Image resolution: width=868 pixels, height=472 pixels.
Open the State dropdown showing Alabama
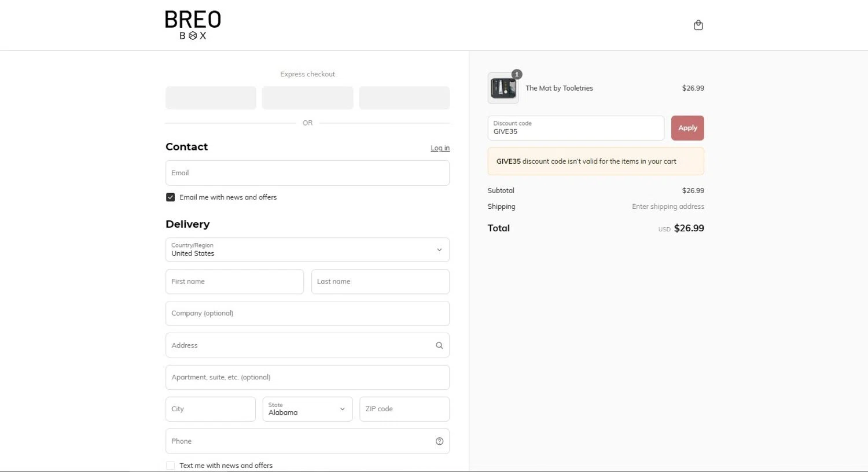coord(307,409)
